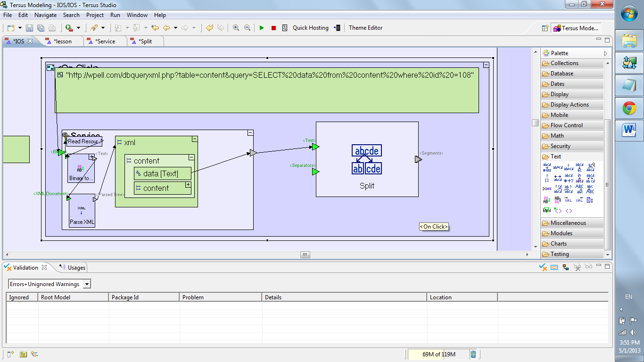Switch to the Usages tab
The height and width of the screenshot is (362, 644).
[76, 268]
